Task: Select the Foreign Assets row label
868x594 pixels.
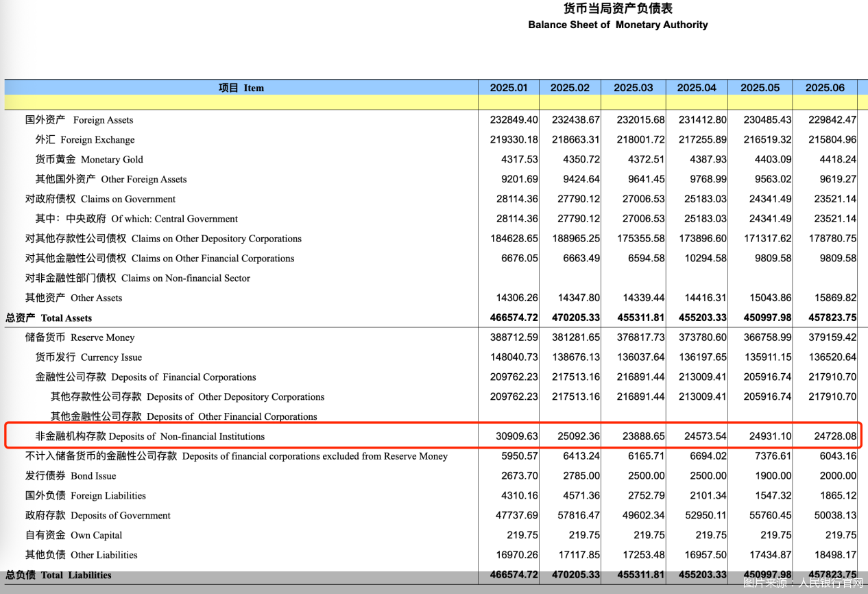Action: pos(79,120)
